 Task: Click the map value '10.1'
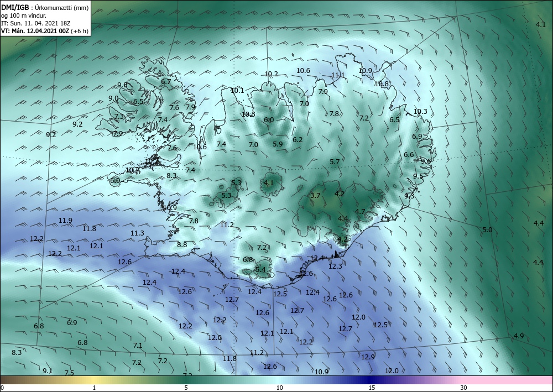(x=237, y=91)
